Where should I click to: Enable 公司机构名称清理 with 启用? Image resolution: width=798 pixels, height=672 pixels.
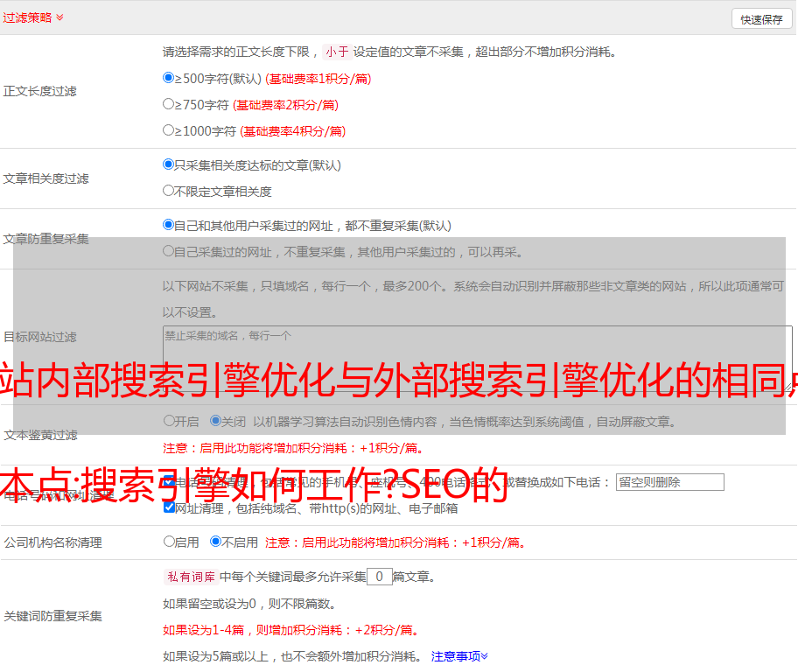point(169,541)
